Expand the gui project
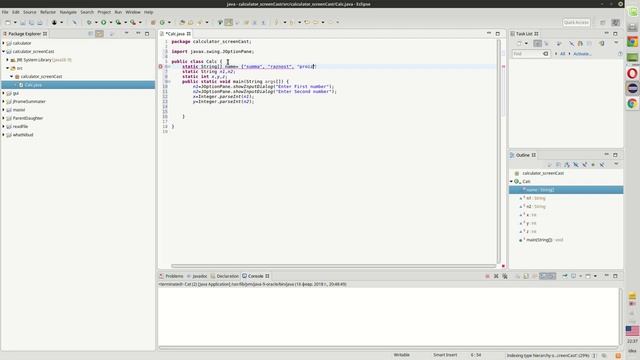Screen dimensions: 640x360 (4, 93)
